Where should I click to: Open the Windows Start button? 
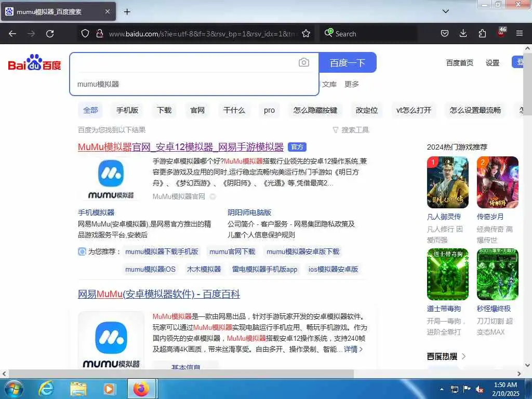point(14,389)
